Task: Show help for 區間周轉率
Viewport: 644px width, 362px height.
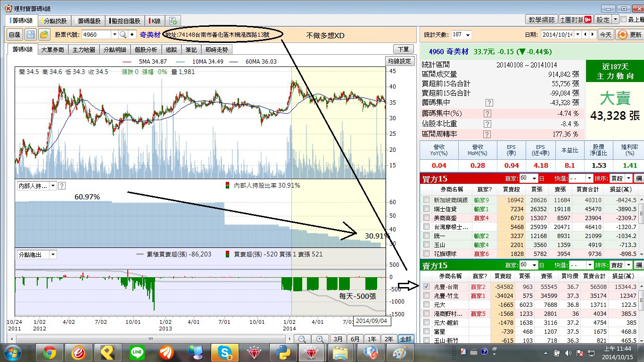Action: tap(487, 134)
